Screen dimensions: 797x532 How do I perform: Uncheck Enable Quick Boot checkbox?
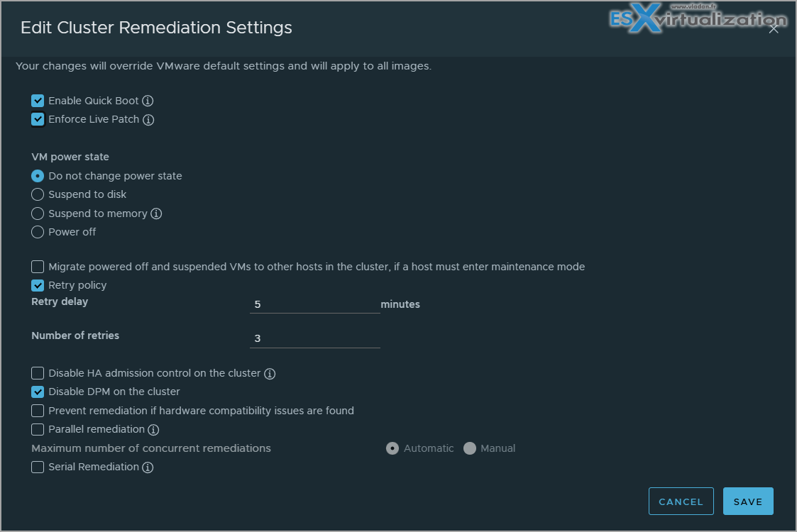tap(38, 101)
